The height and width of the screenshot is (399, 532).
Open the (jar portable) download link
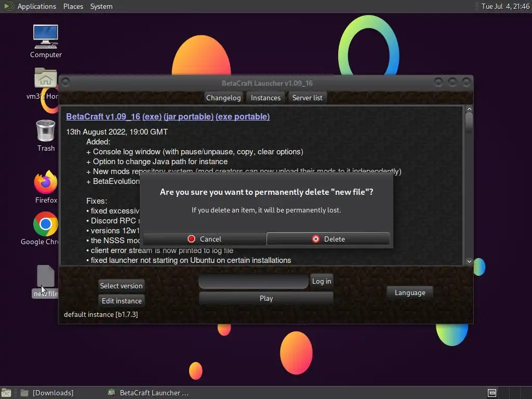tap(189, 116)
